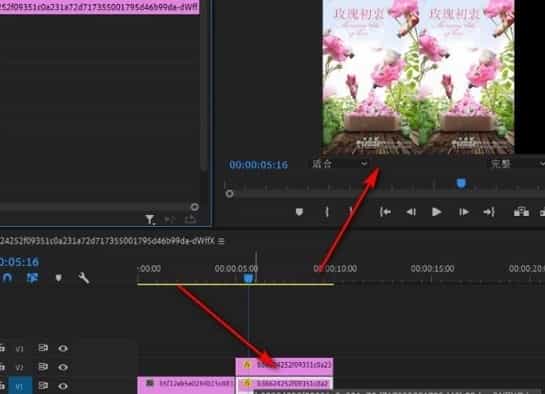545x394 pixels.
Task: Toggle sync lock on V3 track
Action: coord(43,348)
